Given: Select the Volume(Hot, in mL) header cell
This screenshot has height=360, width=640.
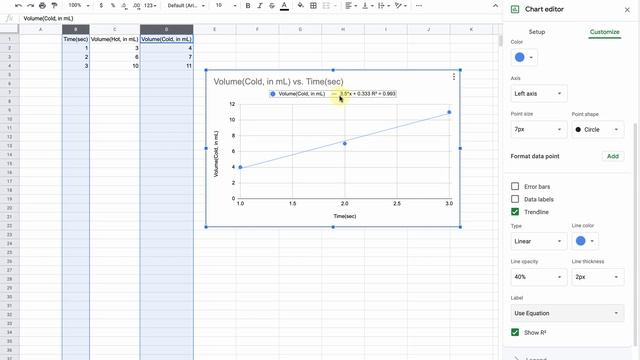Looking at the screenshot, I should pos(115,39).
